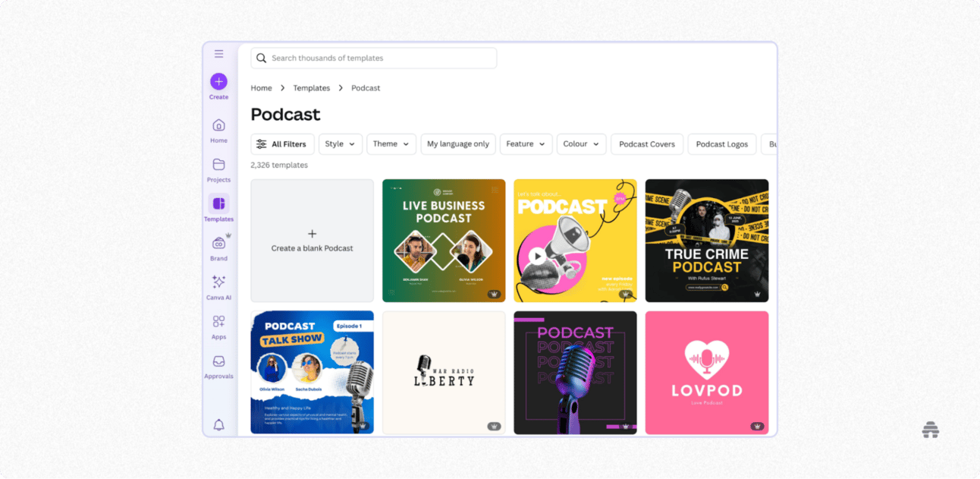Open the hamburger menu in the sidebar
The width and height of the screenshot is (980, 479).
coord(218,54)
